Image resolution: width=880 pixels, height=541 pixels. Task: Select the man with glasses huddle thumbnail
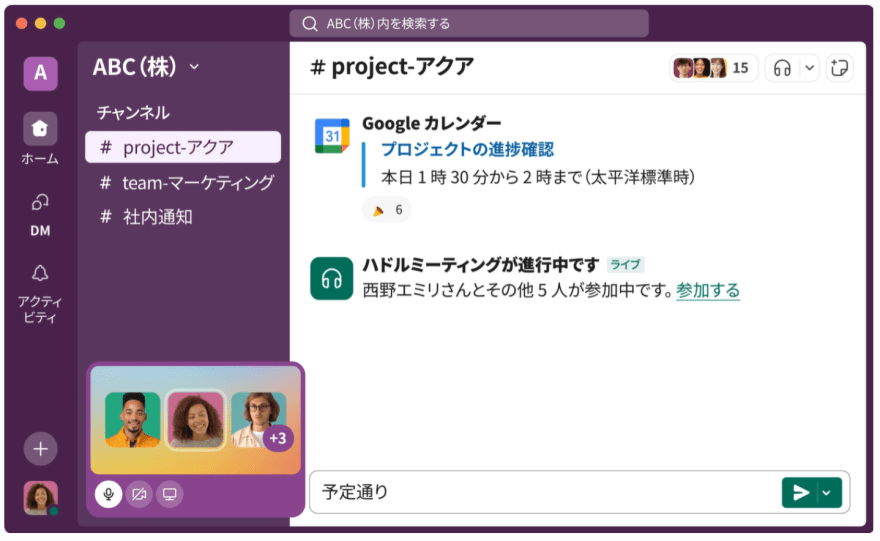pyautogui.click(x=259, y=419)
